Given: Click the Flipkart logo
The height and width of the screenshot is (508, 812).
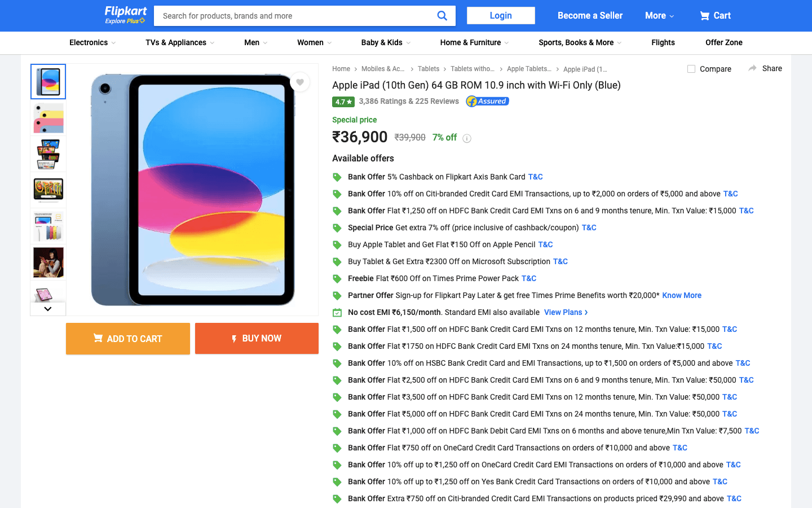Looking at the screenshot, I should (126, 11).
